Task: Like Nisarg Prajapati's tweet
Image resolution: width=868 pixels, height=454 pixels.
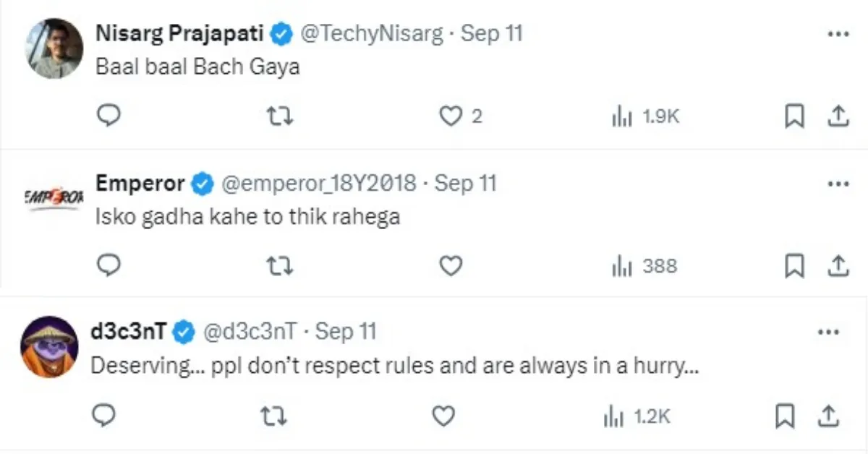Action: coord(451,116)
